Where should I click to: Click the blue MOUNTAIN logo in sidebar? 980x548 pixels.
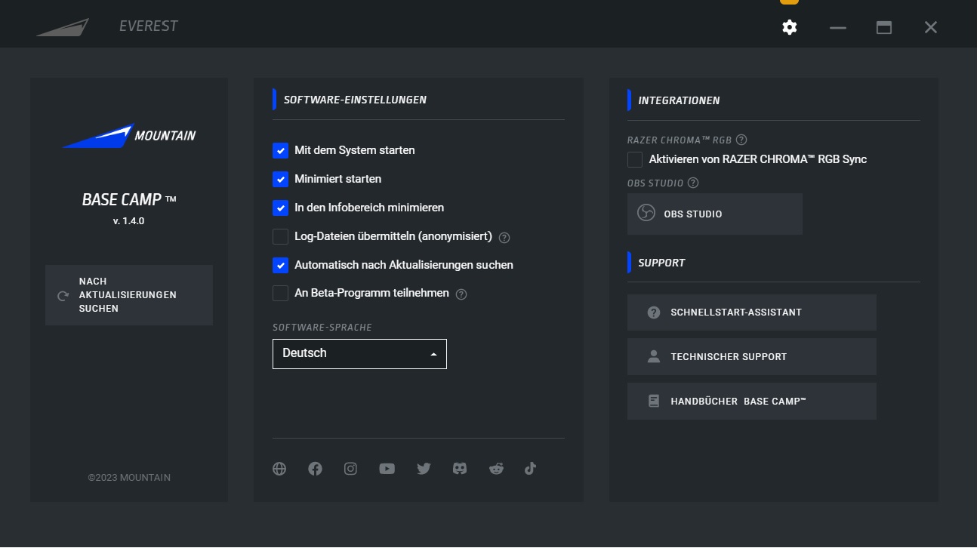(128, 136)
